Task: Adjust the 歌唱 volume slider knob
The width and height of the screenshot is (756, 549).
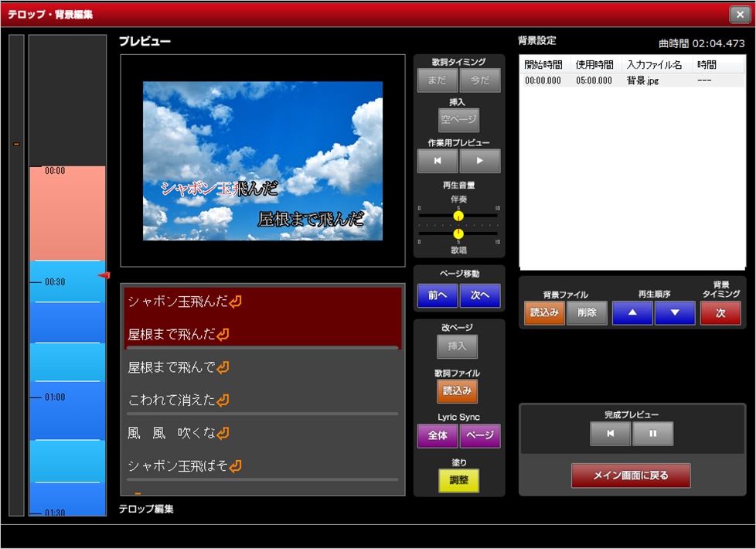Action: pyautogui.click(x=458, y=234)
